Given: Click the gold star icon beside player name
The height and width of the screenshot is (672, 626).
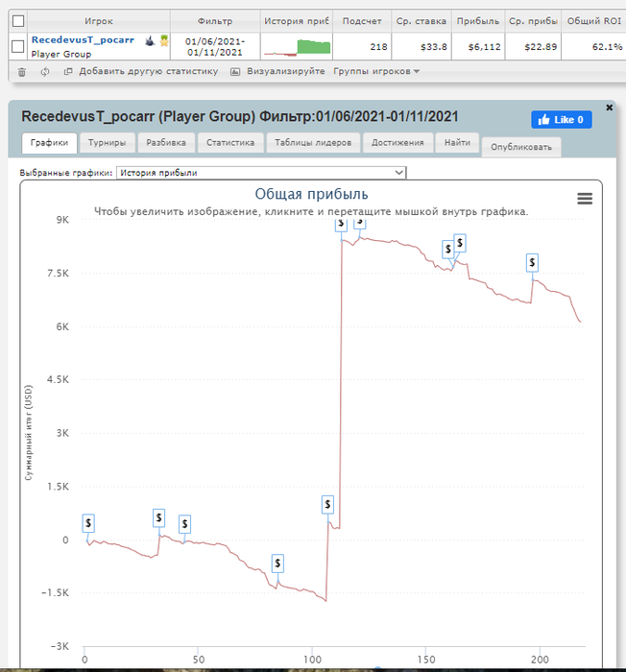Looking at the screenshot, I should click(x=164, y=40).
